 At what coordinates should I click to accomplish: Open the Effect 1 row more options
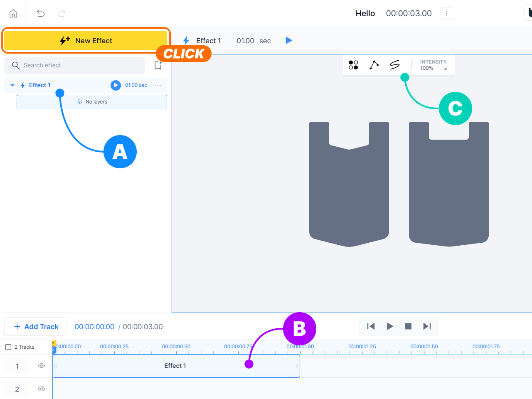(158, 85)
